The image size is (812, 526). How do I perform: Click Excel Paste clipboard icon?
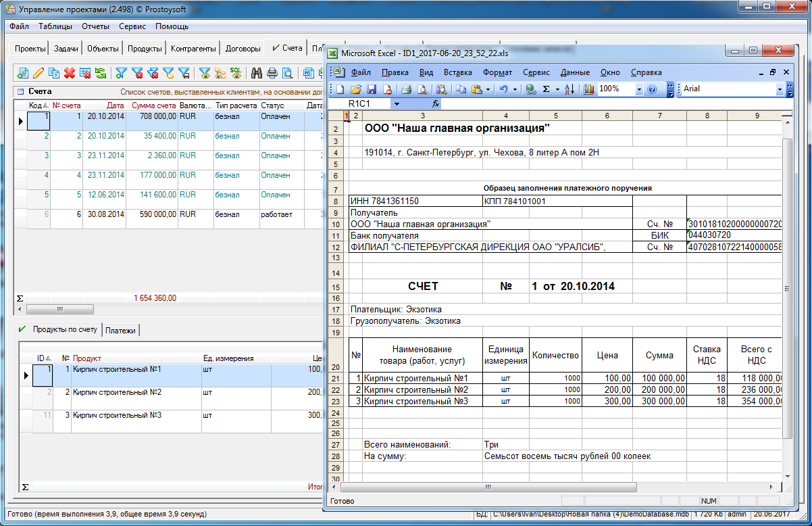tap(476, 89)
